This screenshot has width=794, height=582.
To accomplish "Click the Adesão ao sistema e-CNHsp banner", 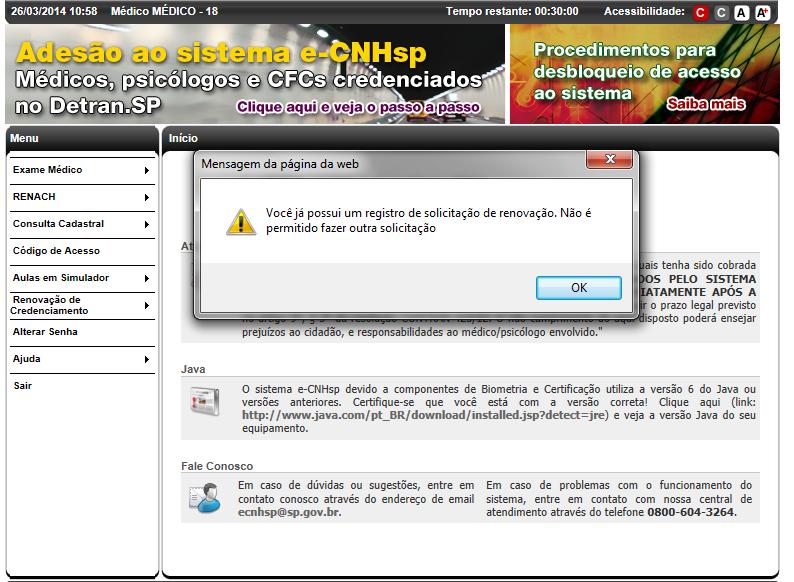I will 255,74.
